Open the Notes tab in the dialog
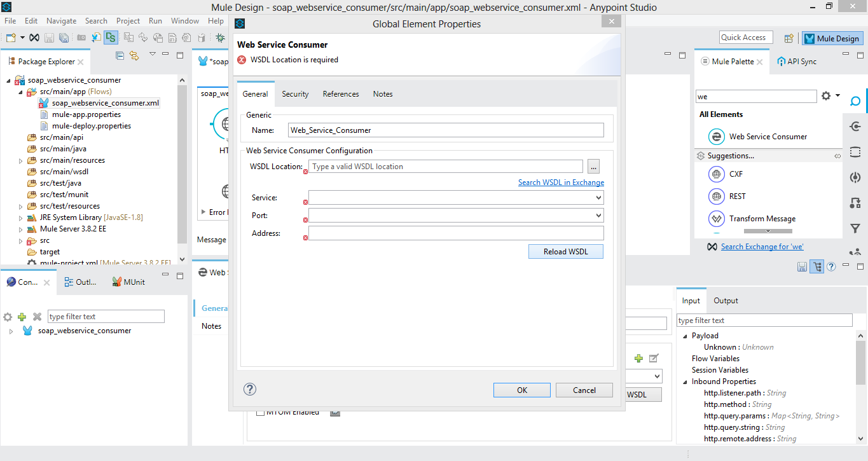Image resolution: width=868 pixels, height=461 pixels. point(383,94)
